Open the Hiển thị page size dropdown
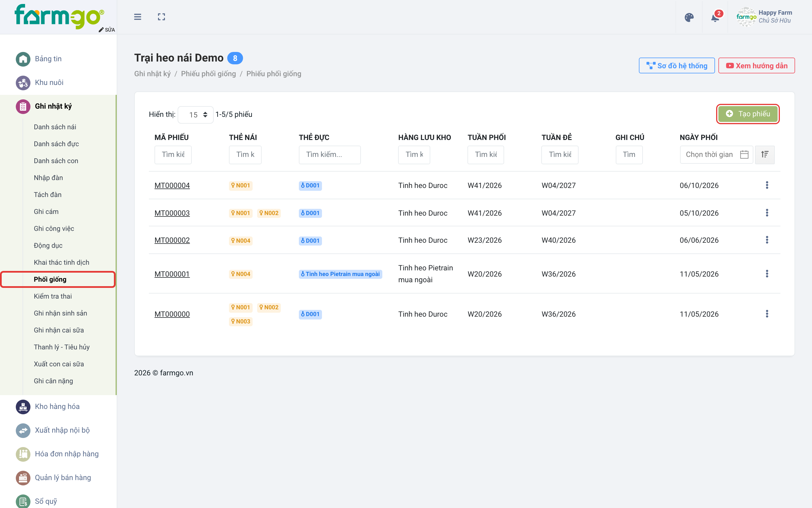Screen dimensions: 812x508 [196, 115]
